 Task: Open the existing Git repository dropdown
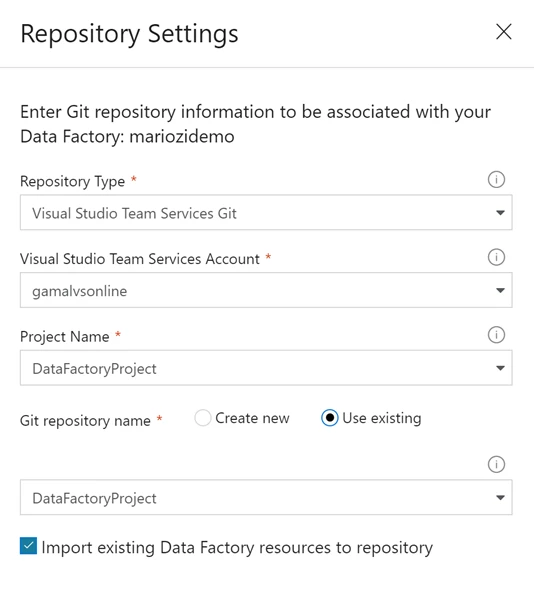[x=266, y=498]
